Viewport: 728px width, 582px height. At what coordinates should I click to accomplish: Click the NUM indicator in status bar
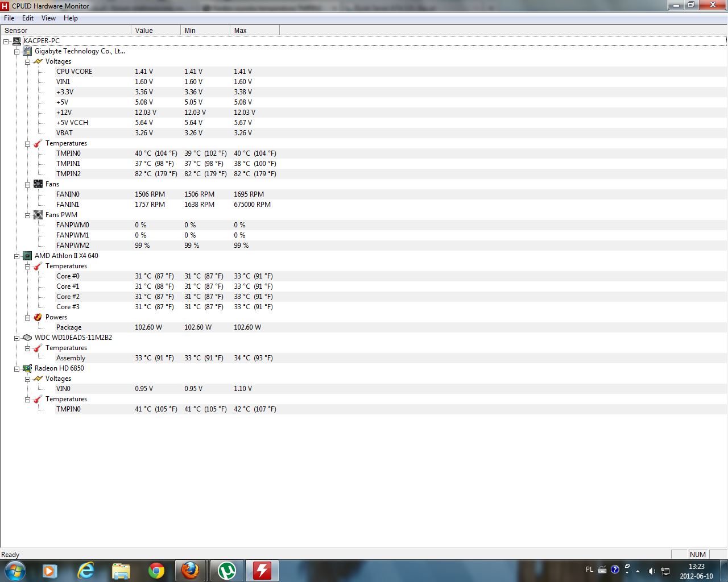pos(697,555)
